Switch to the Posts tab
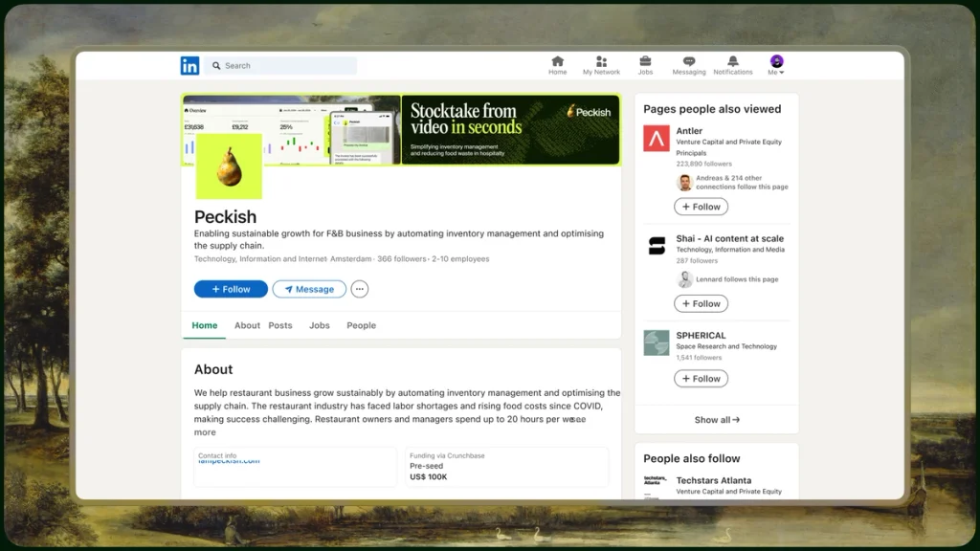This screenshot has height=551, width=980. pyautogui.click(x=280, y=325)
